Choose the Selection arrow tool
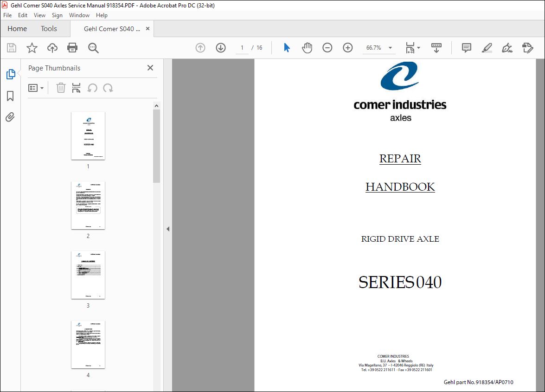 point(287,48)
